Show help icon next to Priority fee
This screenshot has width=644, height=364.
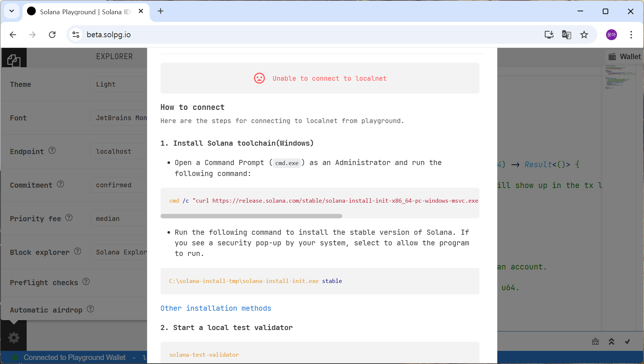click(x=69, y=218)
